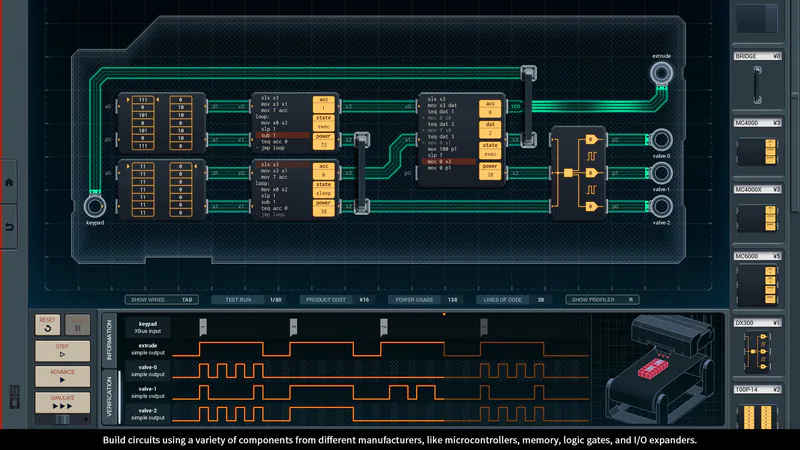
Task: Click the simulation speed slider handle
Action: (x=63, y=419)
